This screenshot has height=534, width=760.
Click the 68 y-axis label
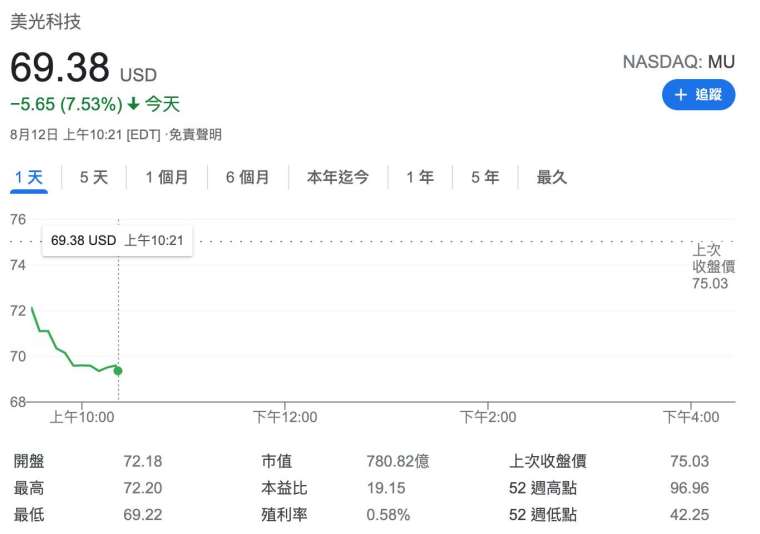(x=18, y=402)
